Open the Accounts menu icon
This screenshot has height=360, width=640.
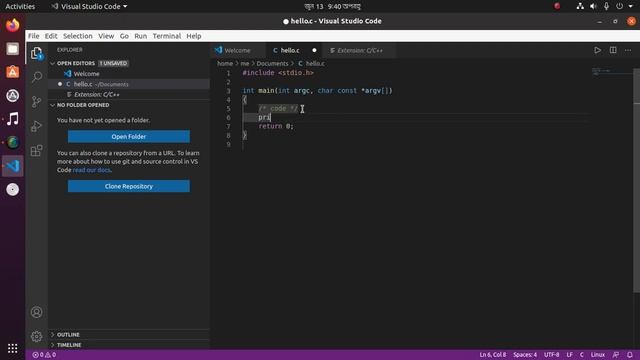(36, 312)
